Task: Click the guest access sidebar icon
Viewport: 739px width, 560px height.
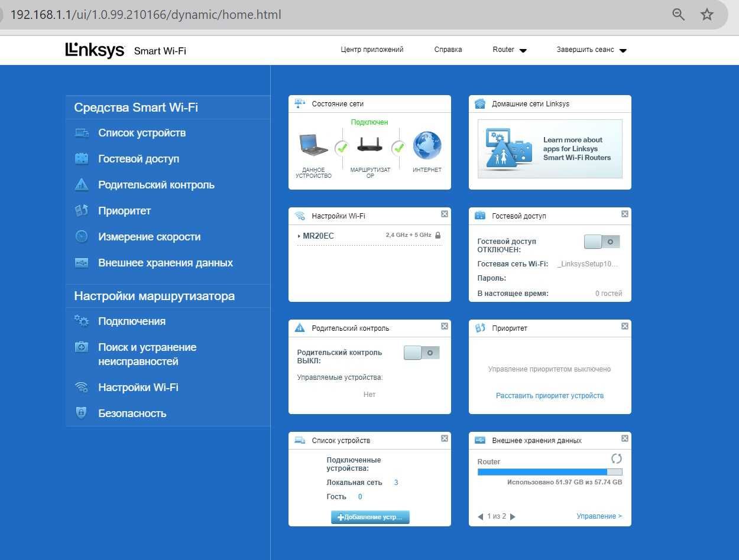Action: click(x=82, y=159)
